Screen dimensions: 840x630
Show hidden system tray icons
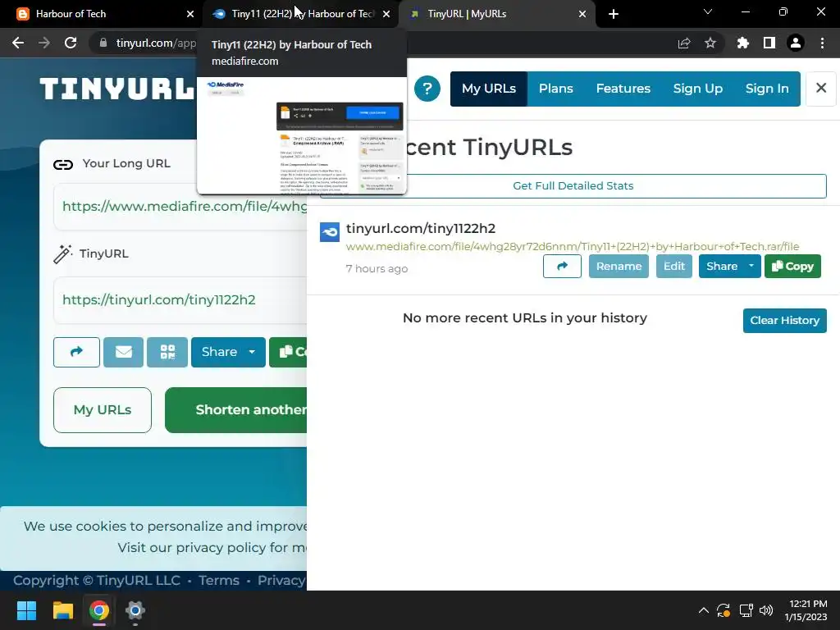(703, 610)
